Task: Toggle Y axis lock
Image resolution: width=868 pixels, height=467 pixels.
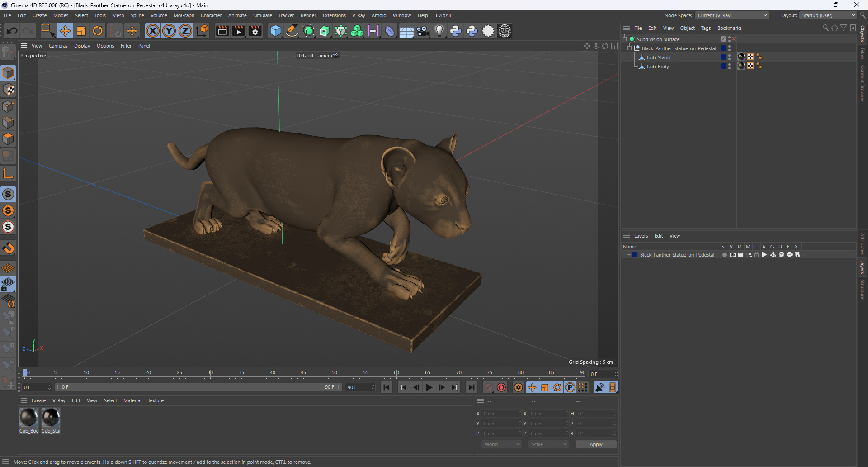Action: (x=169, y=31)
